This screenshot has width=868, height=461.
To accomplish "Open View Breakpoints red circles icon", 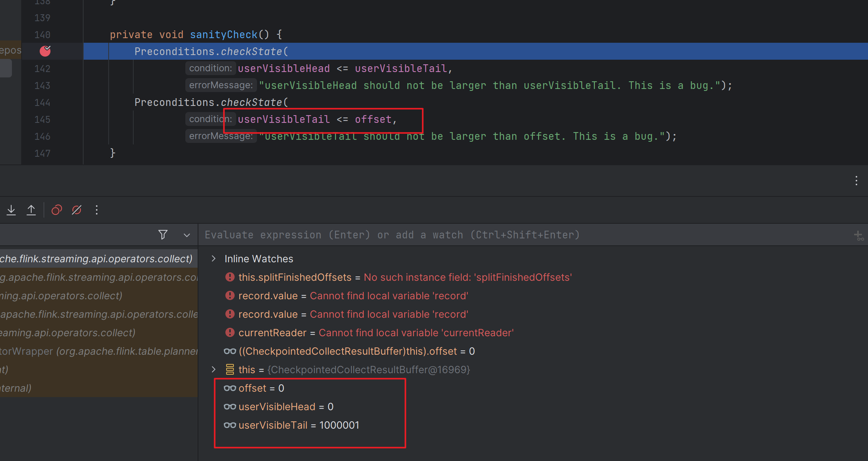I will 57,210.
